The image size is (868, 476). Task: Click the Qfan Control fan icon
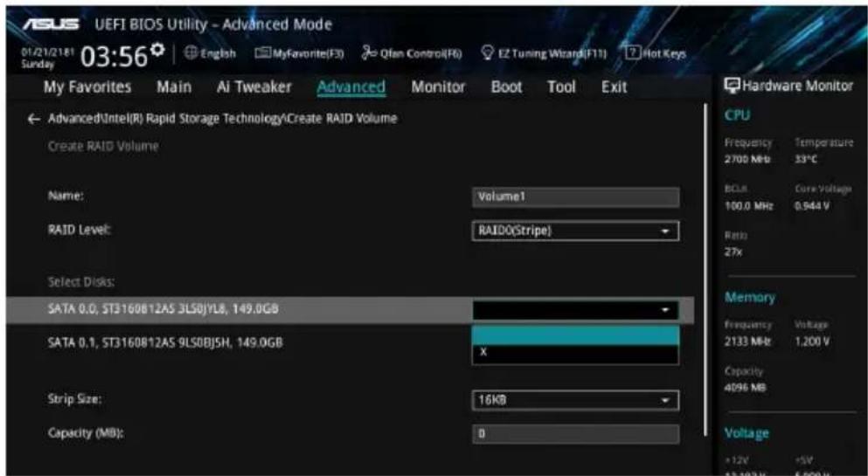pyautogui.click(x=368, y=53)
